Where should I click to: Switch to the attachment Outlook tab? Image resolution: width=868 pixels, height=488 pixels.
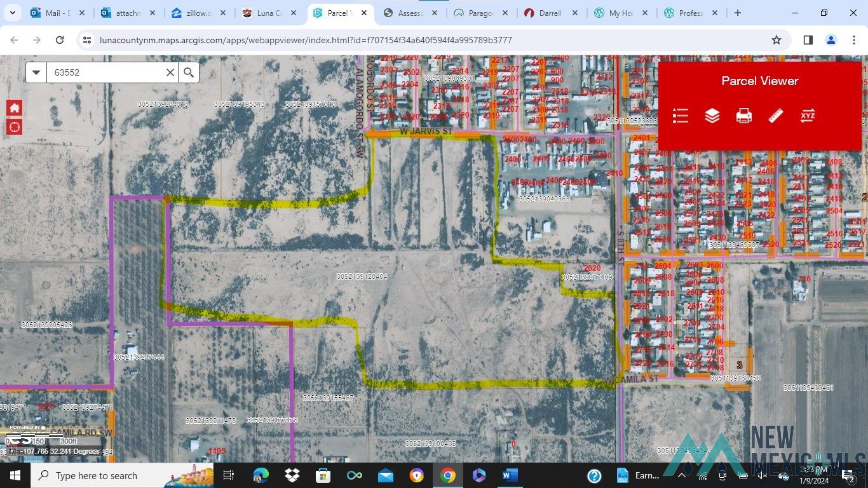tap(127, 13)
